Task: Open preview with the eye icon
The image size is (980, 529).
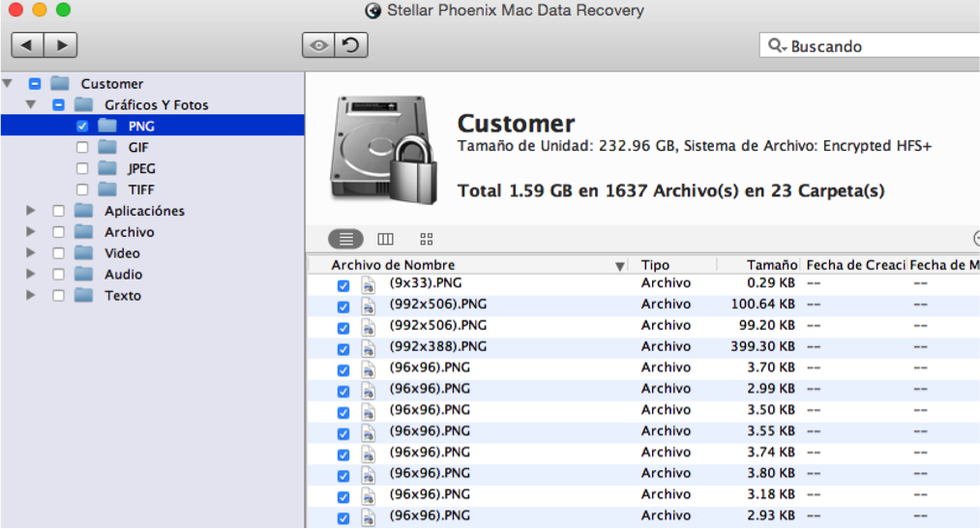Action: [x=318, y=44]
